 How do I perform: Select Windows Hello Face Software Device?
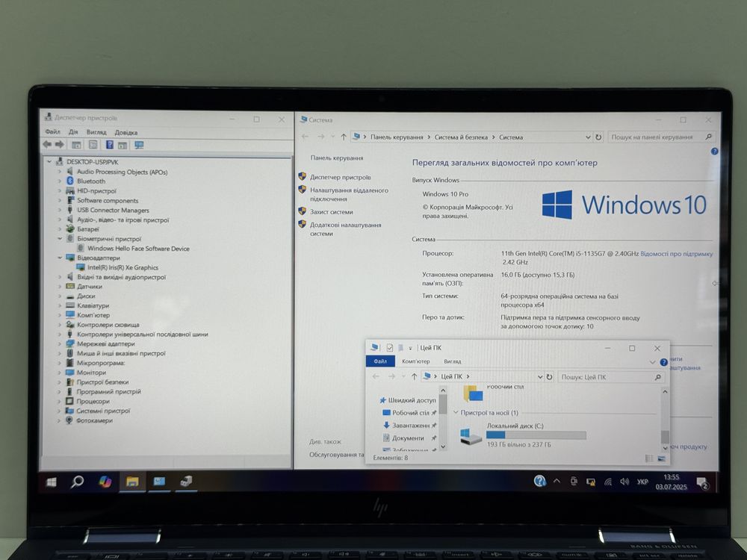tap(138, 249)
